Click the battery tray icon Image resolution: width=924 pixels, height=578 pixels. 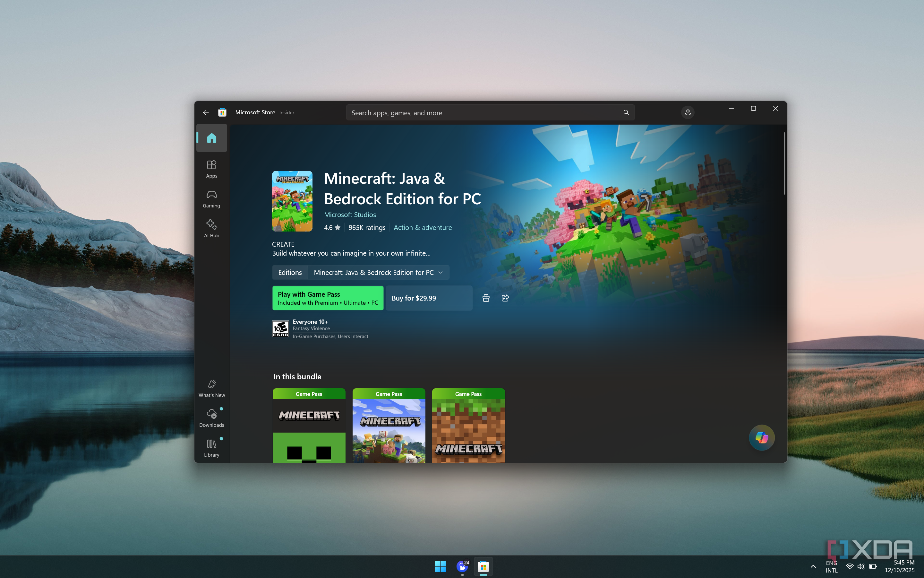click(873, 566)
